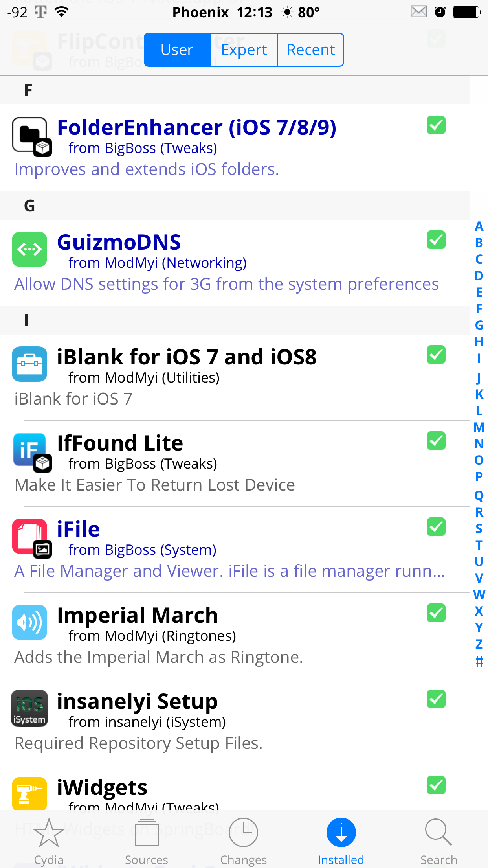The image size is (488, 868).
Task: Toggle the FolderEnhancer green checkmark
Action: coord(436,125)
